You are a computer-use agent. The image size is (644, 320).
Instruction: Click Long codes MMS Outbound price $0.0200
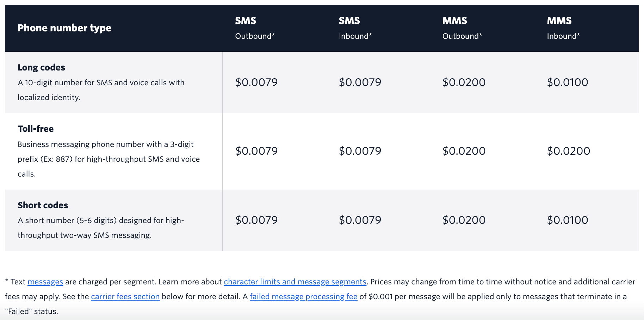click(464, 82)
